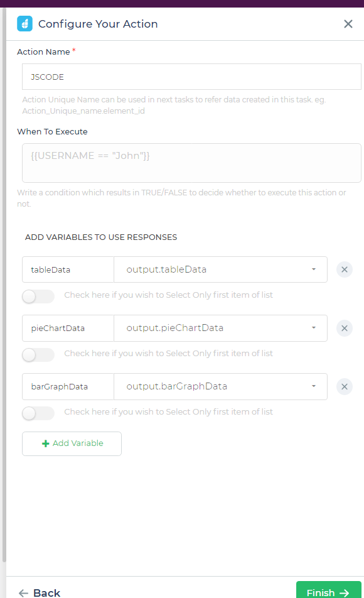
Task: Close the Configure Your Action dialog
Action: tap(348, 24)
